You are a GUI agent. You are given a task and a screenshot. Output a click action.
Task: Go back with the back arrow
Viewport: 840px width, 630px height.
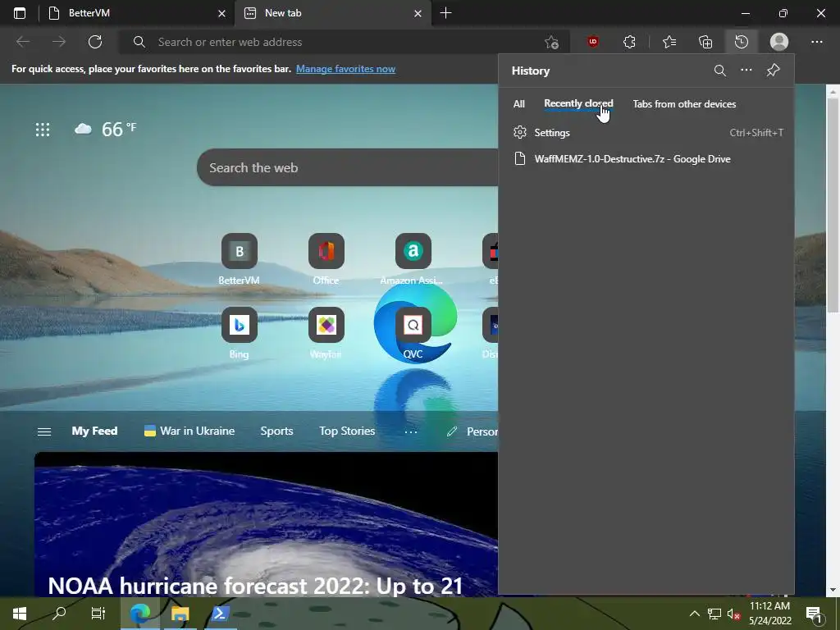click(23, 42)
